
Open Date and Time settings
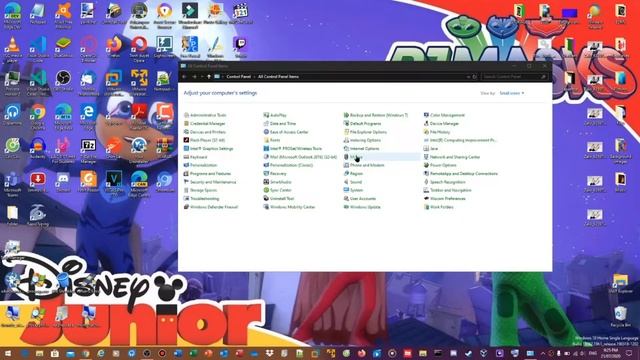coord(280,123)
